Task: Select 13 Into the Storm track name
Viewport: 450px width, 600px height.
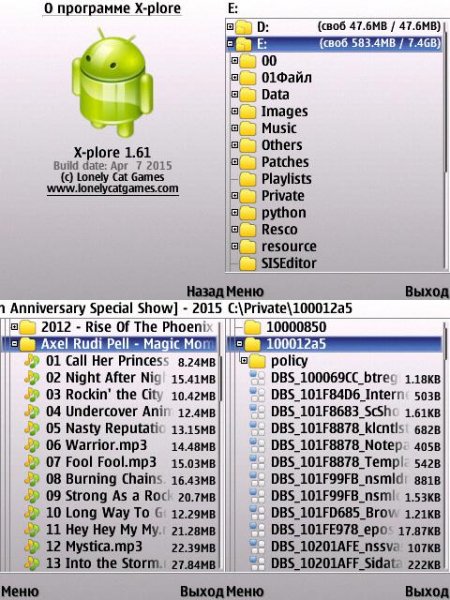Action: (106, 563)
